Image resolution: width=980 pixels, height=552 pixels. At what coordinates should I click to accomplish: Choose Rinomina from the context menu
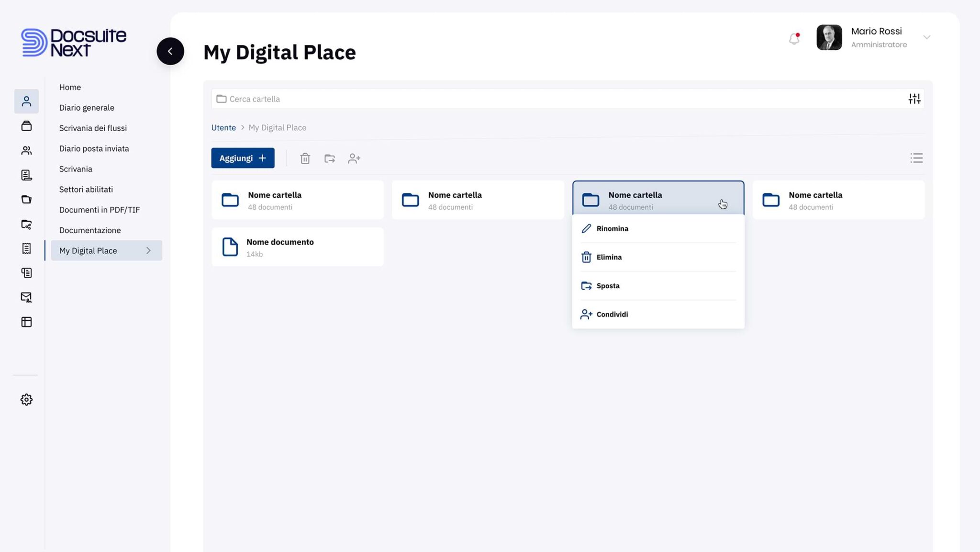tap(612, 228)
